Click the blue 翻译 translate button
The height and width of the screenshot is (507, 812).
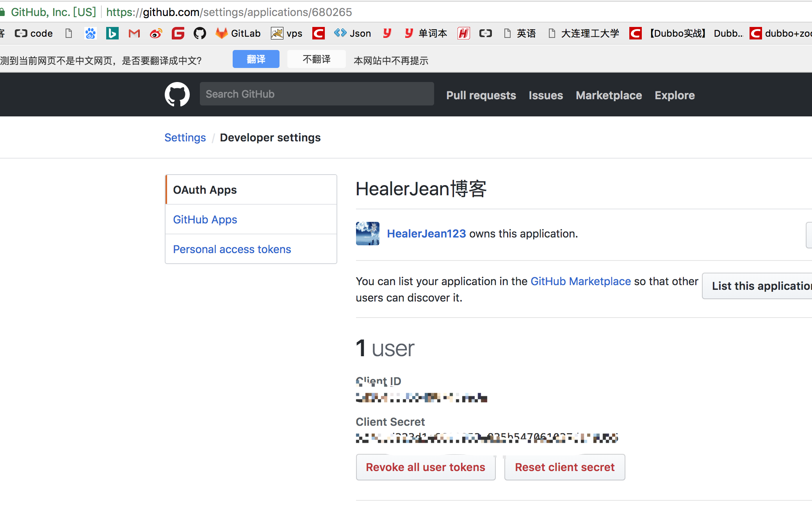[256, 59]
